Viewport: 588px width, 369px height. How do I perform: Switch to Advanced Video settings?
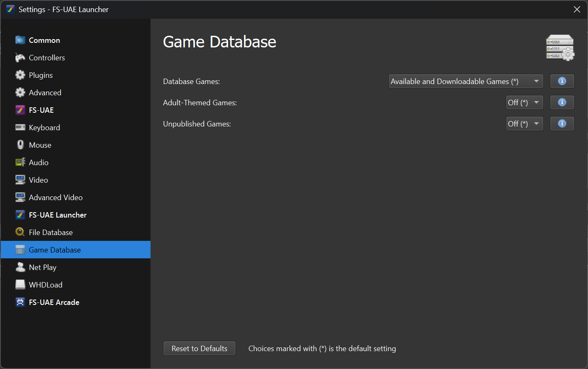click(76, 197)
